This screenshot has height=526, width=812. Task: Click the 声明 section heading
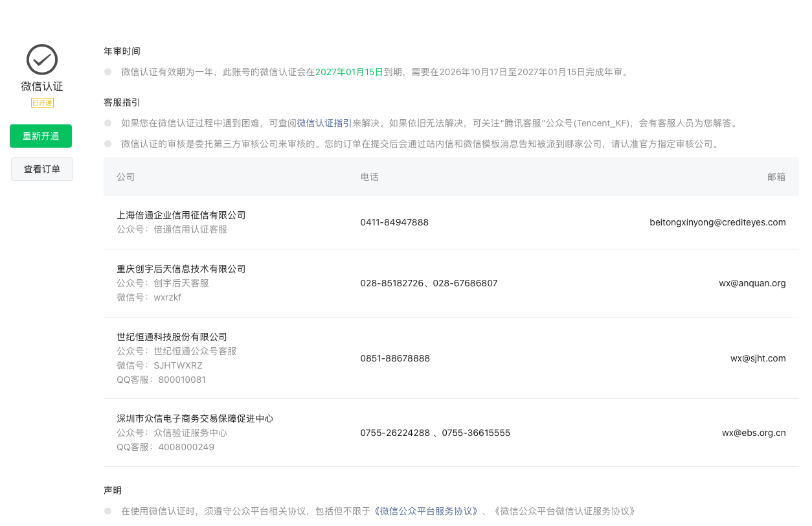click(113, 490)
